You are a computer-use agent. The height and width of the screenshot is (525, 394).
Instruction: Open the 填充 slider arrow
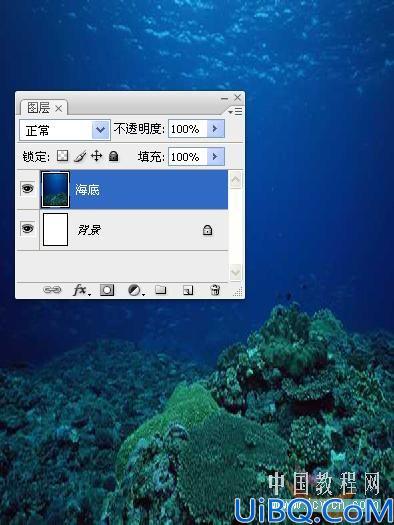coord(215,156)
